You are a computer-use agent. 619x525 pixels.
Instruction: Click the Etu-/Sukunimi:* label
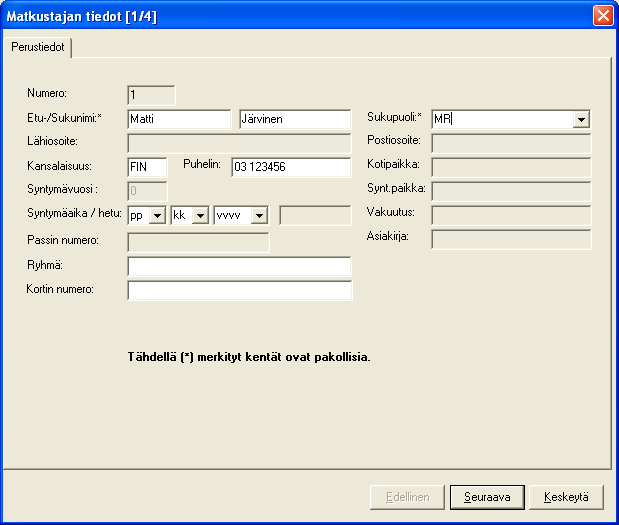(x=64, y=118)
